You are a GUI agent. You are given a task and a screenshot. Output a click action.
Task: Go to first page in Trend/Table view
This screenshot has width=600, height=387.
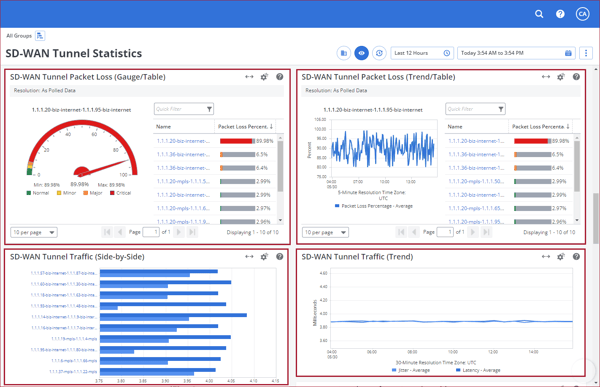pyautogui.click(x=401, y=232)
